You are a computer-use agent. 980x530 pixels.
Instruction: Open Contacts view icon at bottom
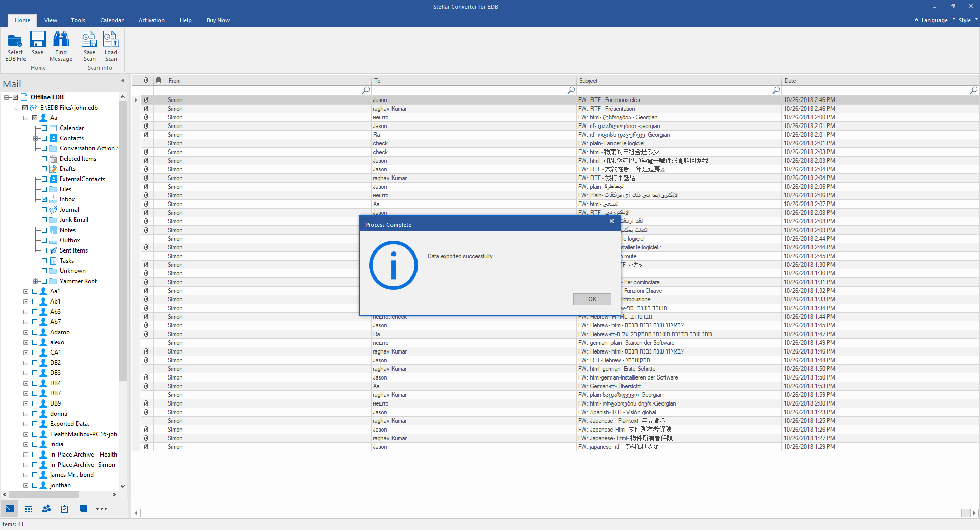click(x=46, y=509)
